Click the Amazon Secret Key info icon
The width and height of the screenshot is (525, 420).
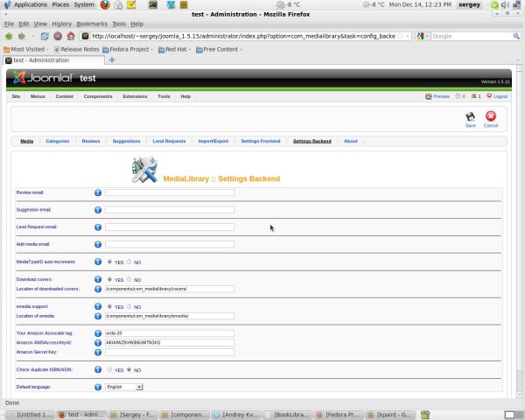pos(98,353)
